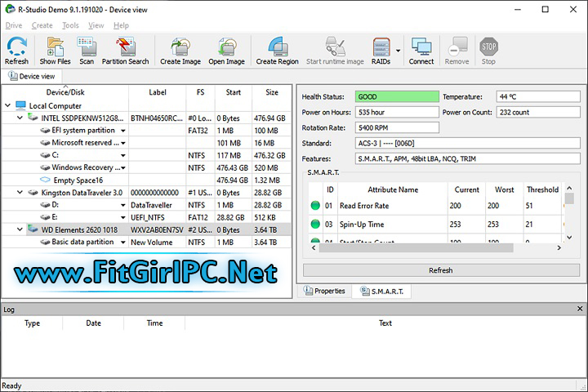Start a Scan using the toolbar icon

pyautogui.click(x=87, y=51)
